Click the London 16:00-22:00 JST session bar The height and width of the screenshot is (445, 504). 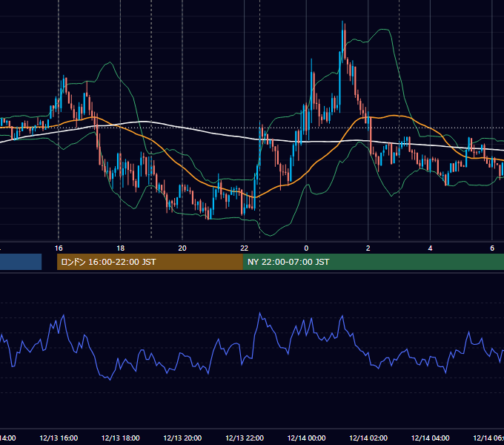coord(150,262)
